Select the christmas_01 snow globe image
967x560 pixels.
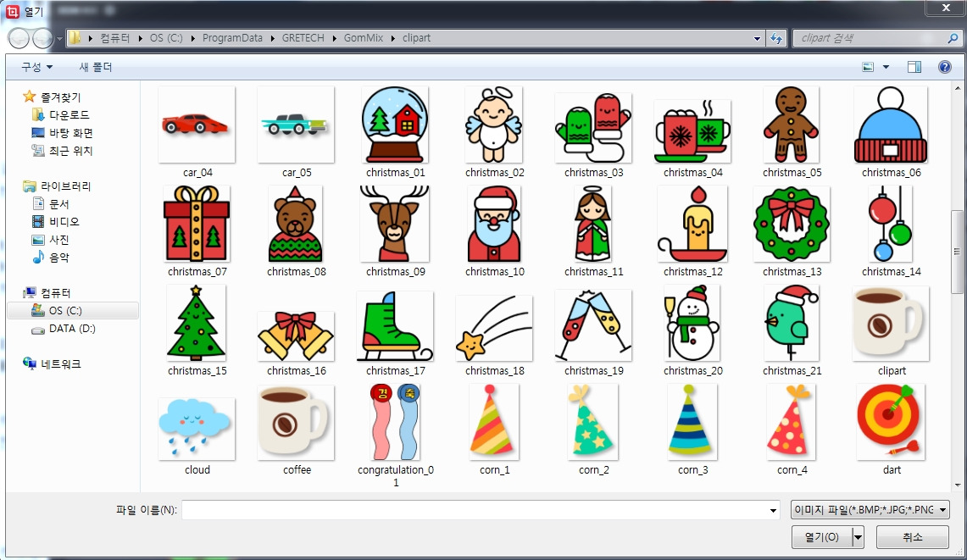(x=395, y=125)
